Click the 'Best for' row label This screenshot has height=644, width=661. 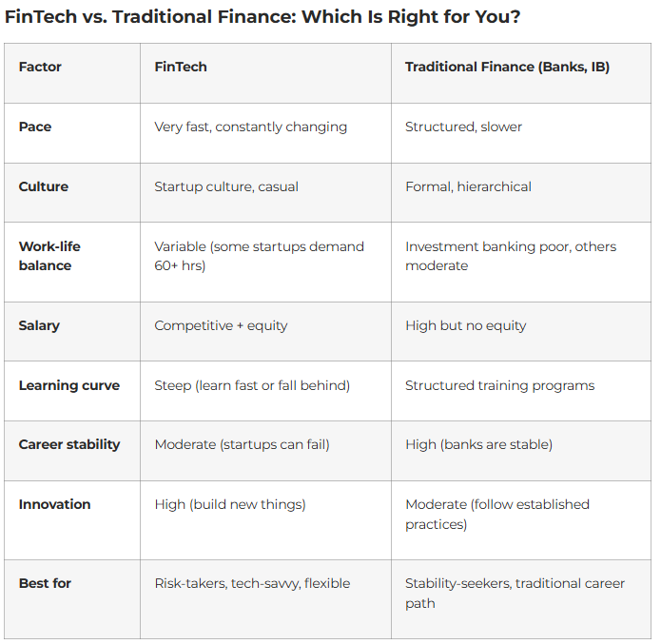coord(45,583)
